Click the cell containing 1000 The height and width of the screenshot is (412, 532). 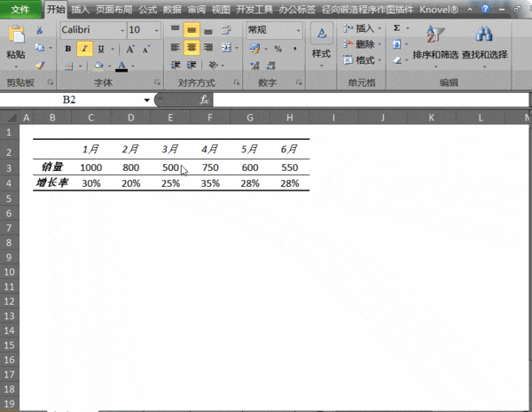pos(91,167)
